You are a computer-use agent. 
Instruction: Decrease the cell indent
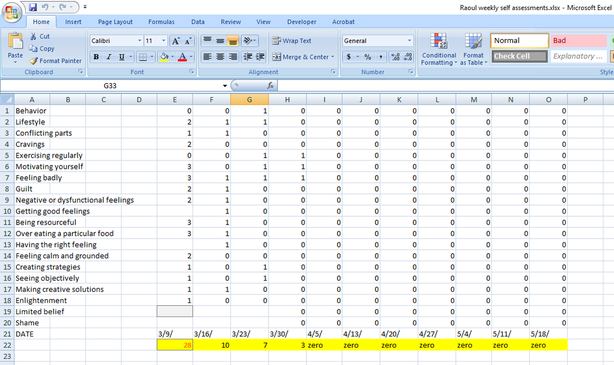(247, 57)
